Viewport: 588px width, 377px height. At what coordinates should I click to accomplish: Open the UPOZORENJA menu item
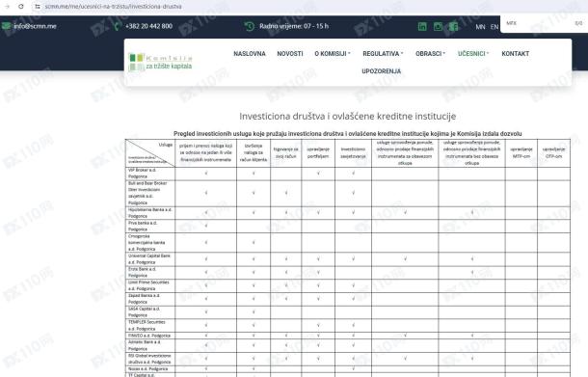[382, 71]
